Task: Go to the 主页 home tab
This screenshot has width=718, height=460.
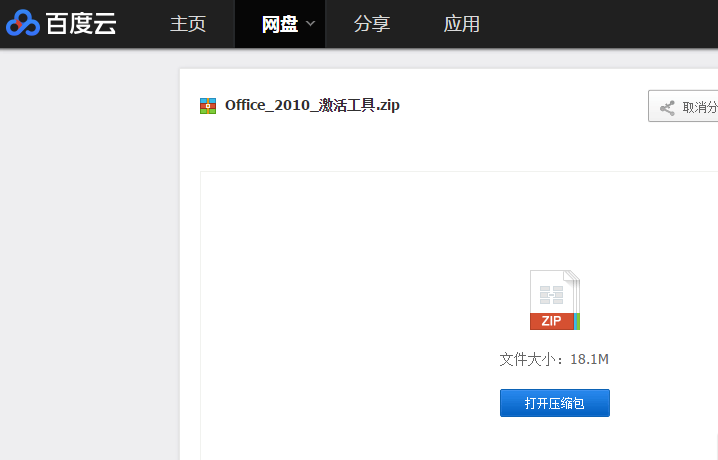Action: pos(188,24)
